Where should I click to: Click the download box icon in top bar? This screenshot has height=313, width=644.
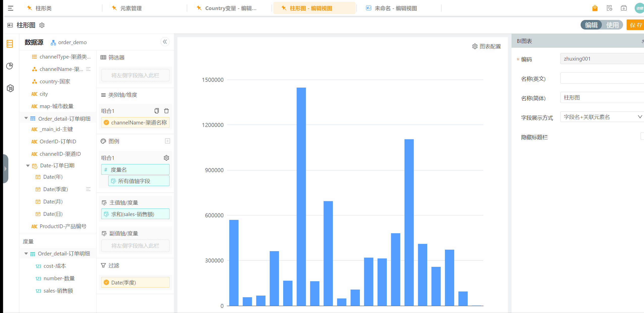pyautogui.click(x=624, y=8)
